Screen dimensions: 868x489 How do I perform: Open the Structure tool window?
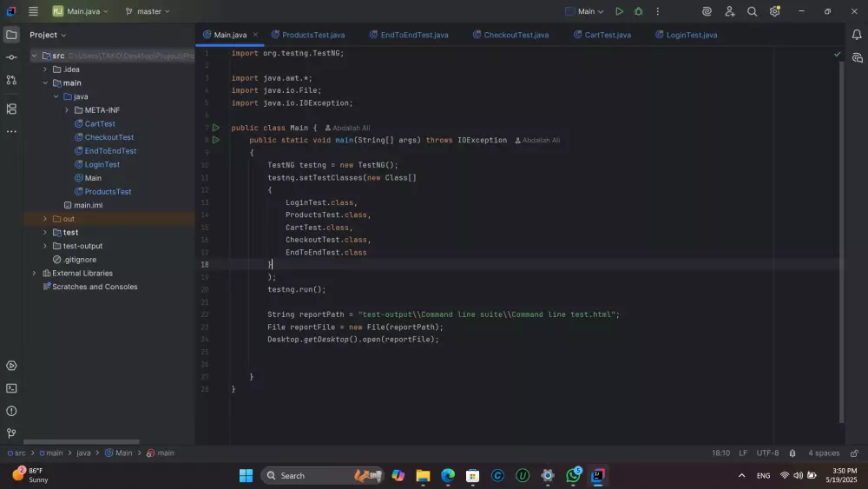tap(11, 109)
